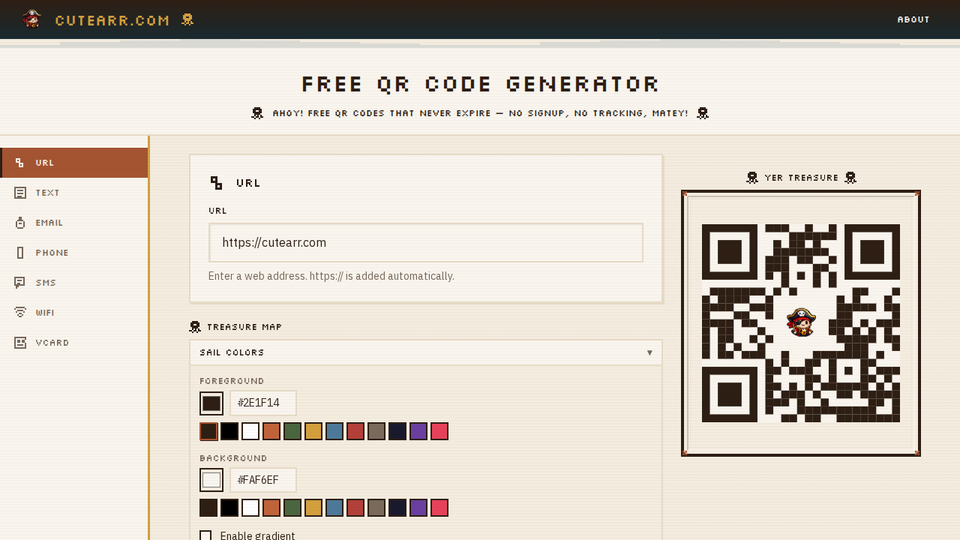
Task: Set background to the dark brown swatch
Action: 209,508
